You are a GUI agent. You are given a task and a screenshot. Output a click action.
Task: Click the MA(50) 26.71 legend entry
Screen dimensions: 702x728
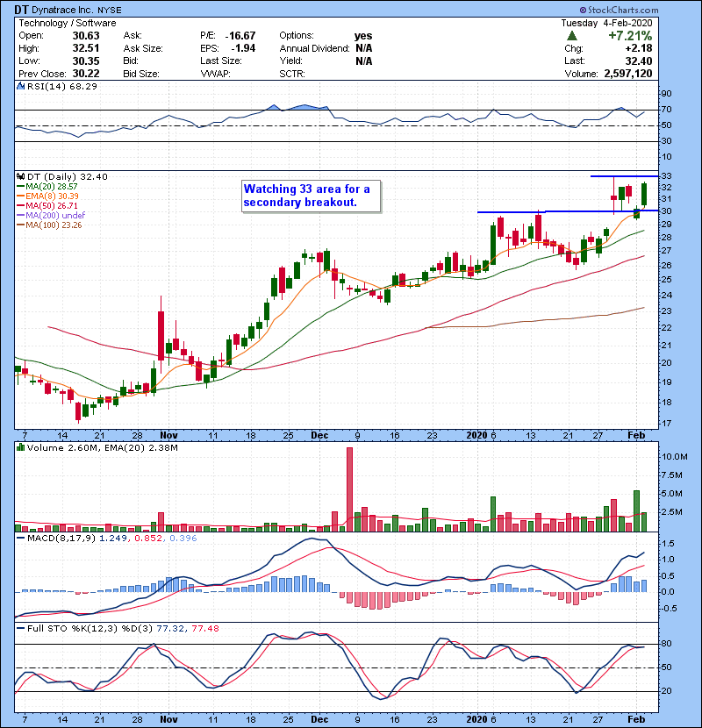pos(47,205)
